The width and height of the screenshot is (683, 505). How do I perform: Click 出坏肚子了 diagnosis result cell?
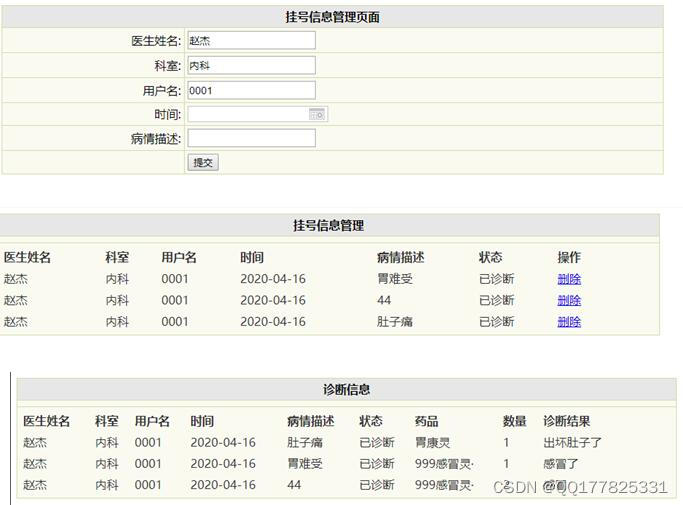[x=572, y=442]
